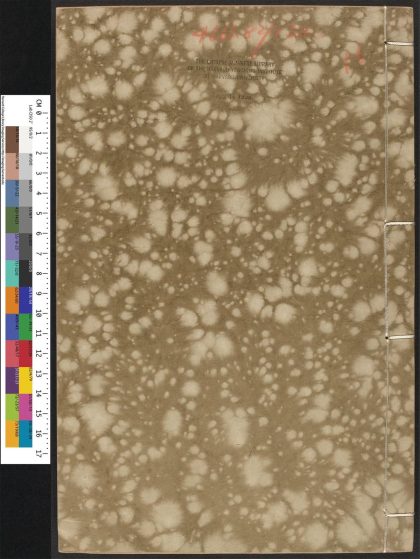
Task: Select the lime green color patch
Action: click(12, 407)
